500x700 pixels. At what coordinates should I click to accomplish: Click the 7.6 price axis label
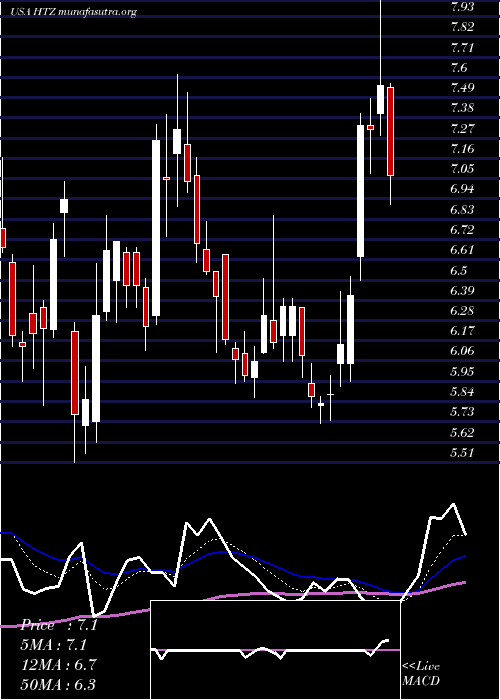(x=459, y=67)
